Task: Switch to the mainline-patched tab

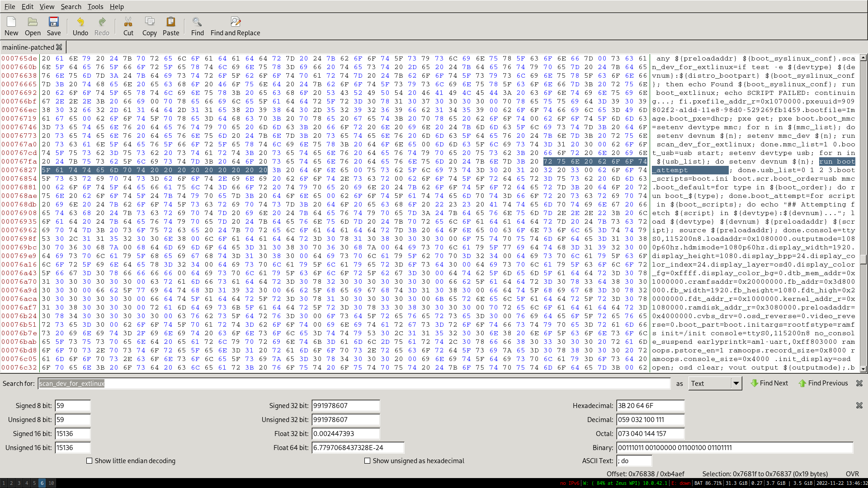Action: pos(28,47)
